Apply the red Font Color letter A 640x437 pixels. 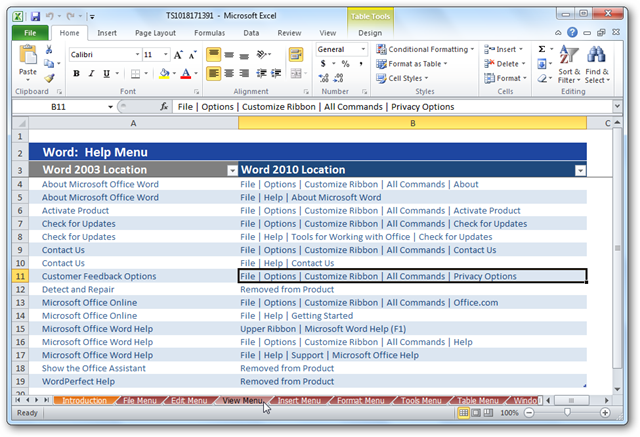[186, 73]
